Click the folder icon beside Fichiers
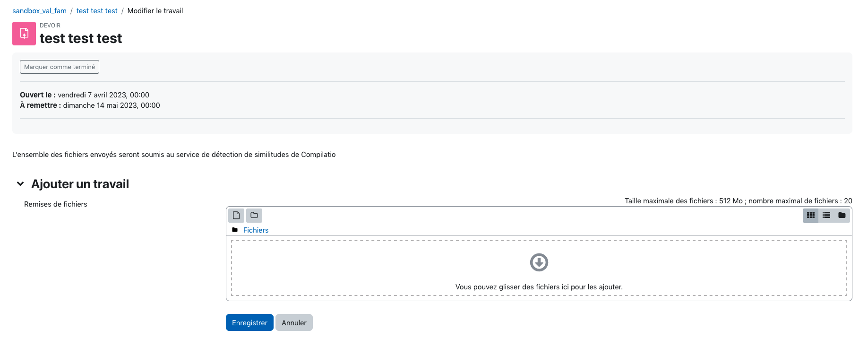Viewport: 868px width, 339px height. tap(235, 230)
